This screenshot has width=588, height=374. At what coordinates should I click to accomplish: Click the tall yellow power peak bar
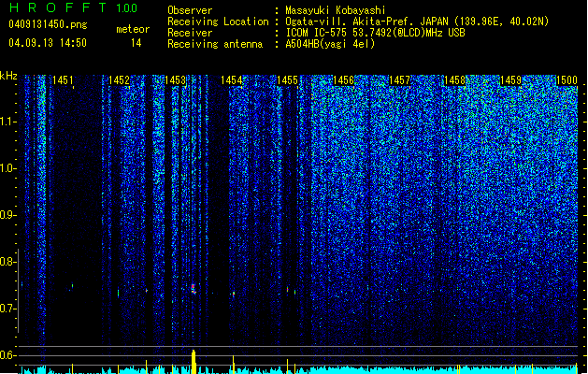pos(194,362)
